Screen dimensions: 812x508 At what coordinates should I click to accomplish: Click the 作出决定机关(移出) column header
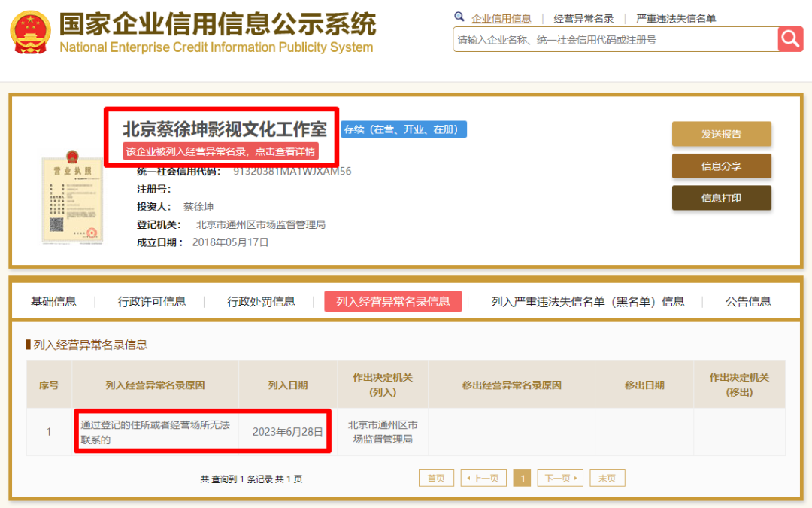(x=739, y=385)
